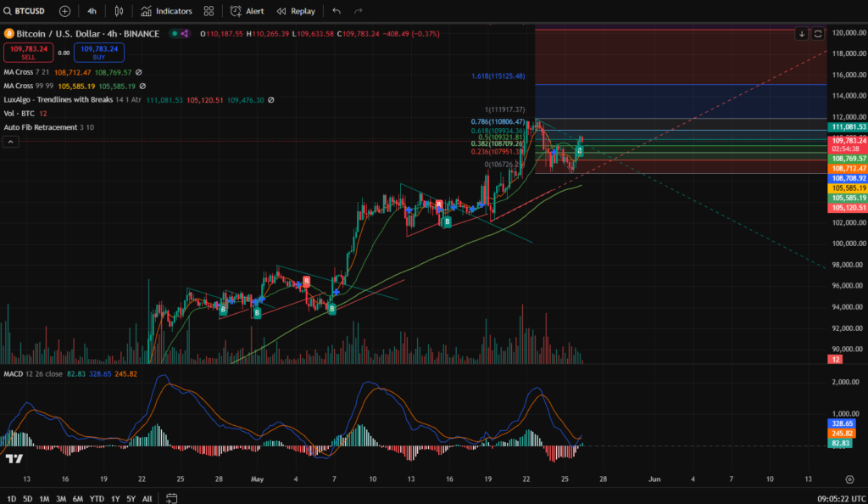The width and height of the screenshot is (868, 504).
Task: Open chart settings gear at bottom right
Action: click(849, 479)
